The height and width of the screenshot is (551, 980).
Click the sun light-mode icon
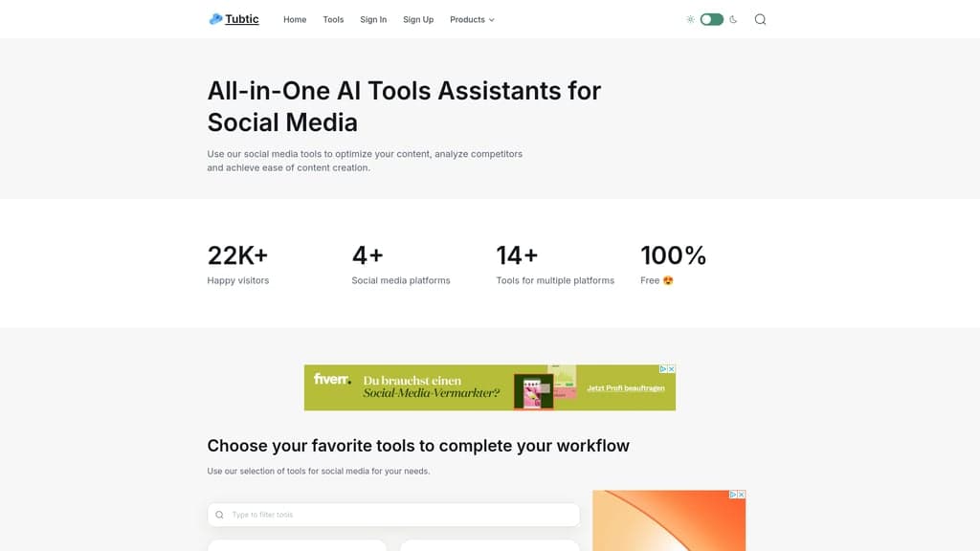pos(690,19)
